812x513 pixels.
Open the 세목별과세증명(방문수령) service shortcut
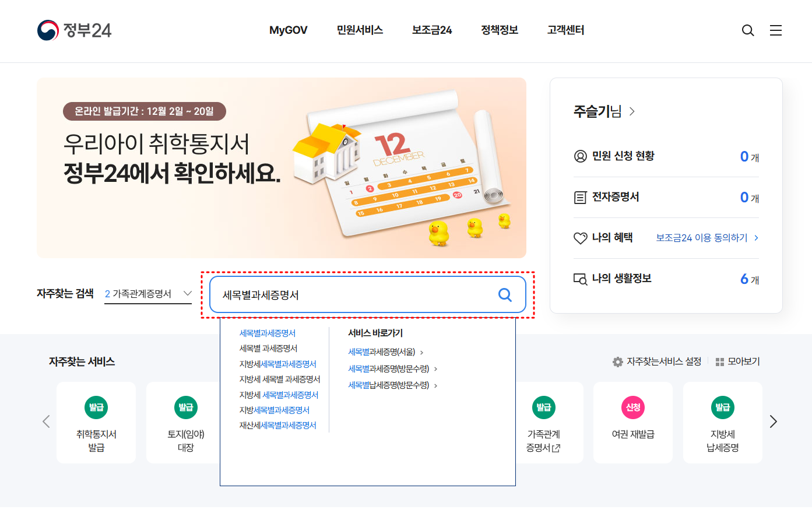click(389, 369)
